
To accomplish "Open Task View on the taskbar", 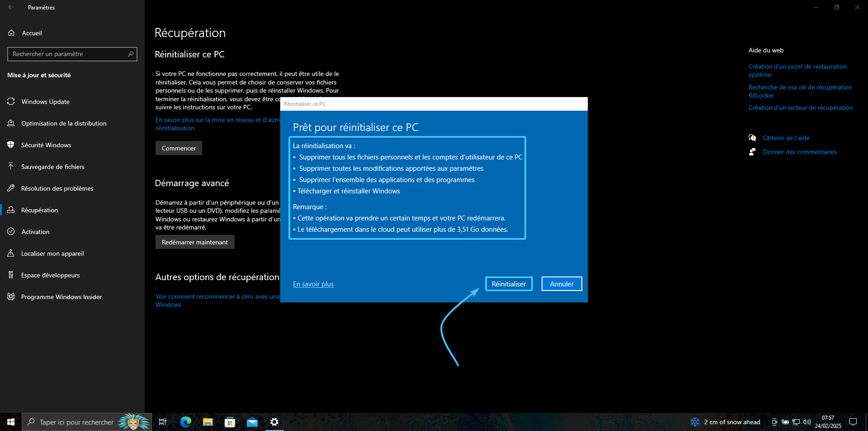I will 163,422.
